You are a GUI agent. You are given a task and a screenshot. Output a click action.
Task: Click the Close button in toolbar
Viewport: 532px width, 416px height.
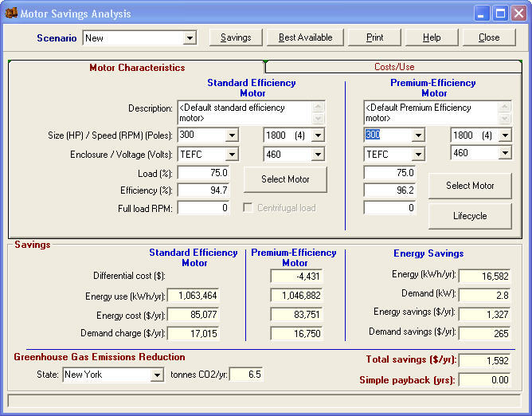[x=489, y=37]
